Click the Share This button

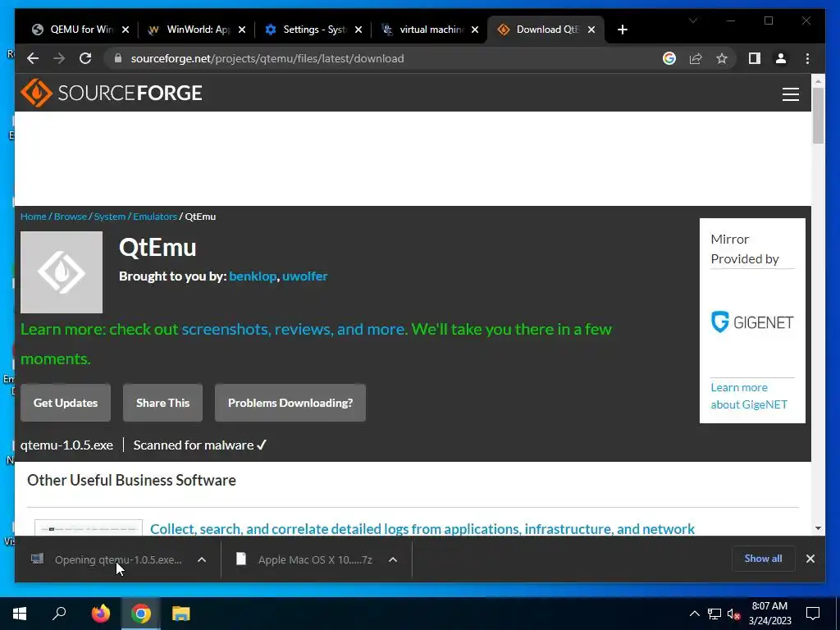coord(163,403)
